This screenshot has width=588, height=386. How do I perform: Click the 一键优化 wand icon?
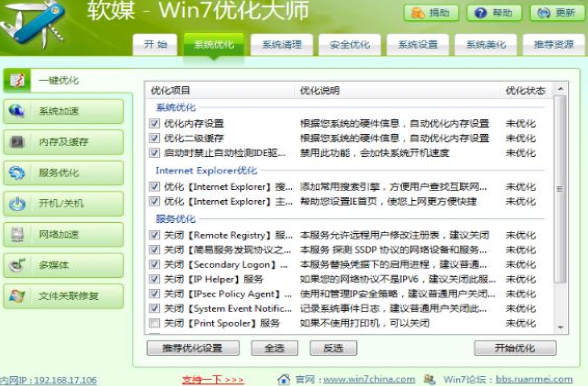17,80
